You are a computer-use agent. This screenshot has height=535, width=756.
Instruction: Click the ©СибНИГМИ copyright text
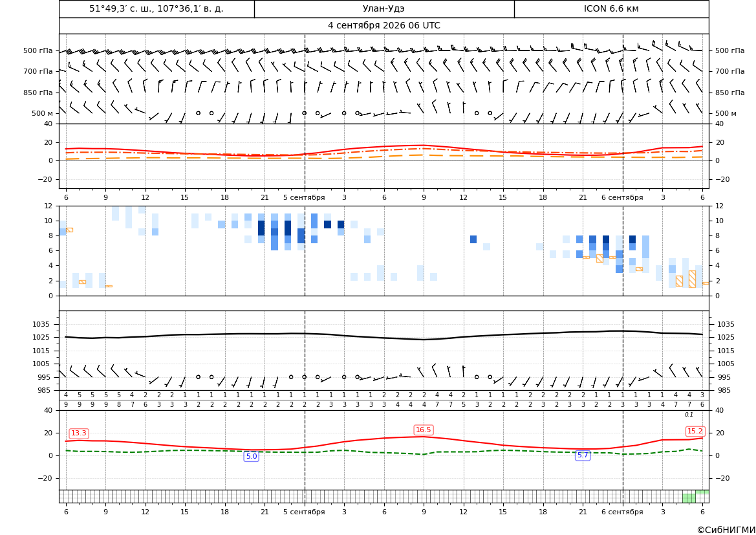(726, 530)
